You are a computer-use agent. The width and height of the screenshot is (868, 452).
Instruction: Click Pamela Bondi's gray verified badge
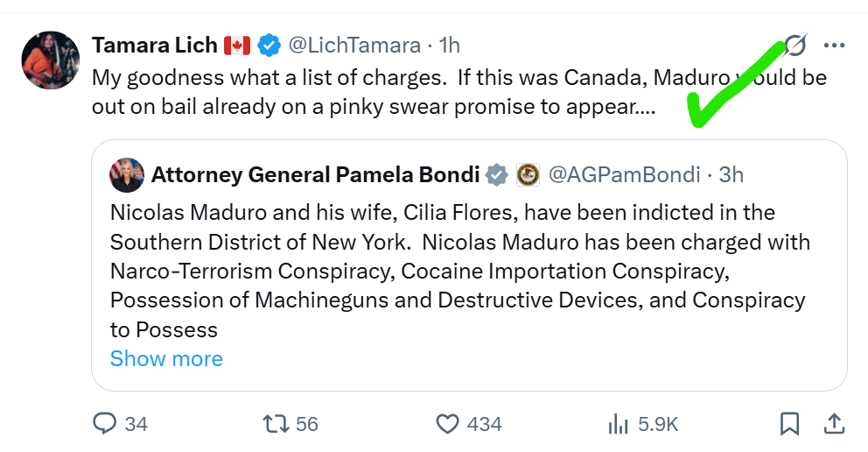point(496,174)
